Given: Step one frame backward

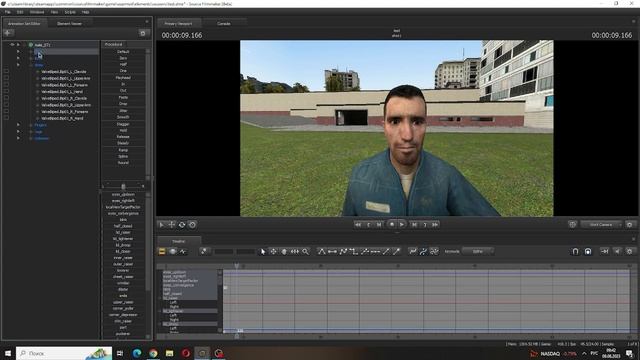Looking at the screenshot, I should coord(379,224).
